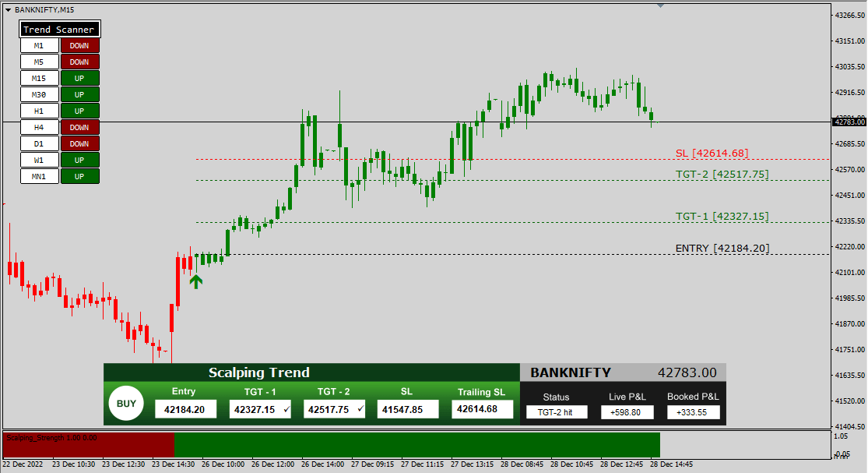Click the green UP status next to H1
Image resolution: width=868 pixels, height=473 pixels.
pos(79,111)
